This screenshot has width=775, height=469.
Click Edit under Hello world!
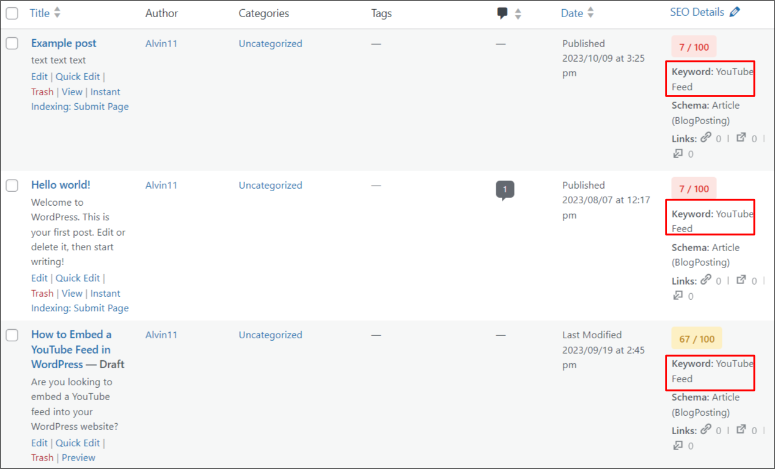[x=39, y=278]
